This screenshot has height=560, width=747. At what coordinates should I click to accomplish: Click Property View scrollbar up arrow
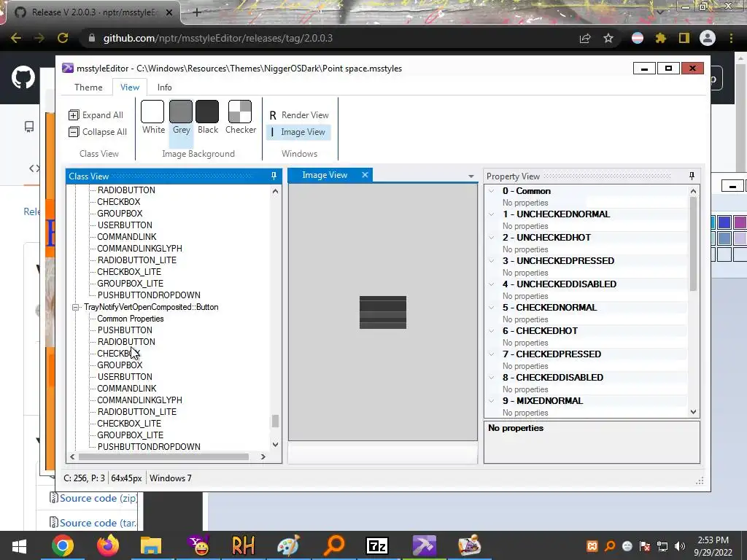click(693, 191)
